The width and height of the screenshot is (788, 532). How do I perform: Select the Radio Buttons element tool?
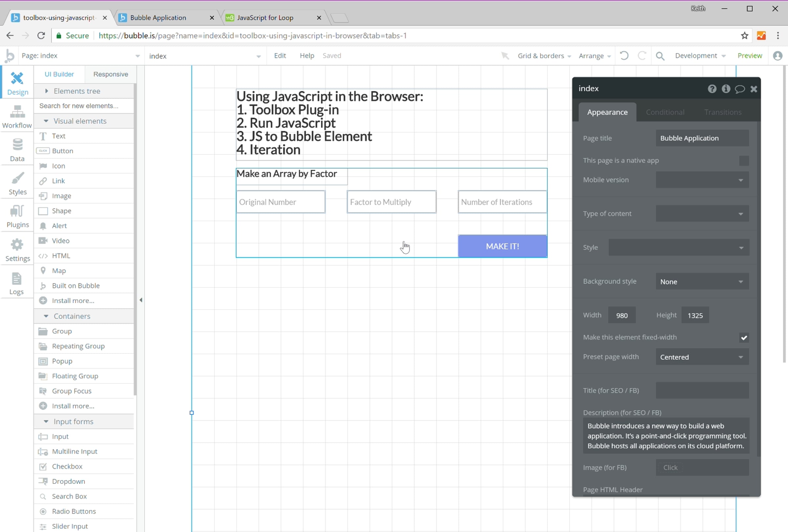[x=83, y=511]
